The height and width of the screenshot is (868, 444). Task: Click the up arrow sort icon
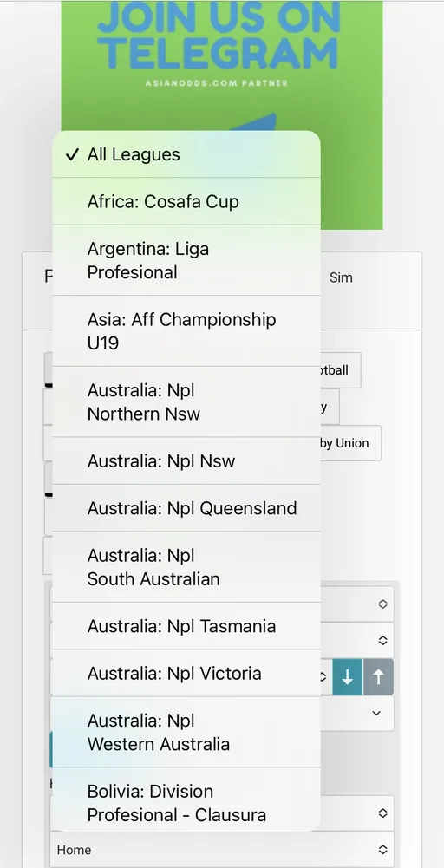379,677
